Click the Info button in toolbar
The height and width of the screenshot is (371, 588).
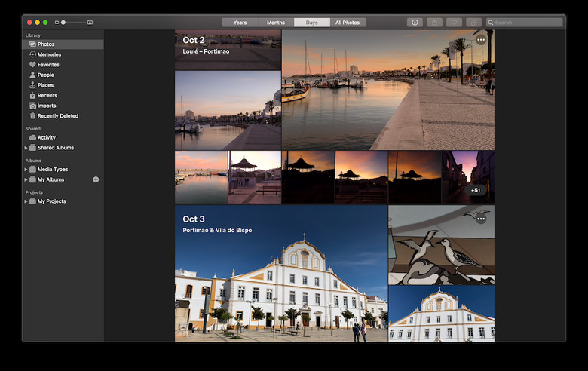click(x=415, y=23)
